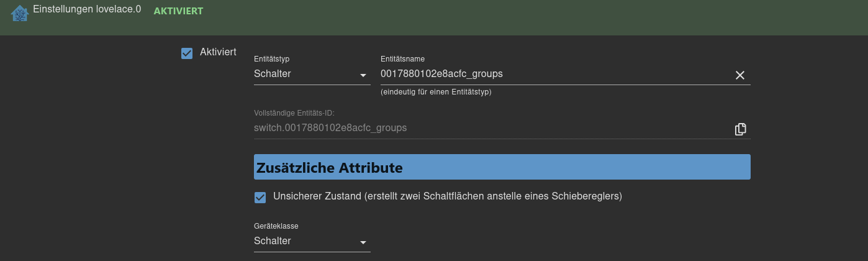Toggle the Aktiviert checkbox

[187, 53]
